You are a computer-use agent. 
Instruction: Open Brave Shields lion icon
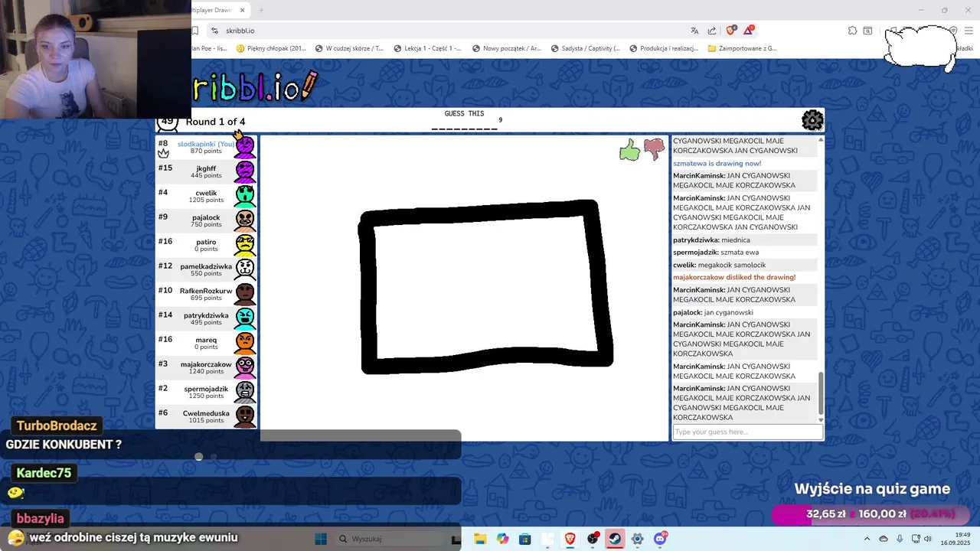(x=730, y=31)
